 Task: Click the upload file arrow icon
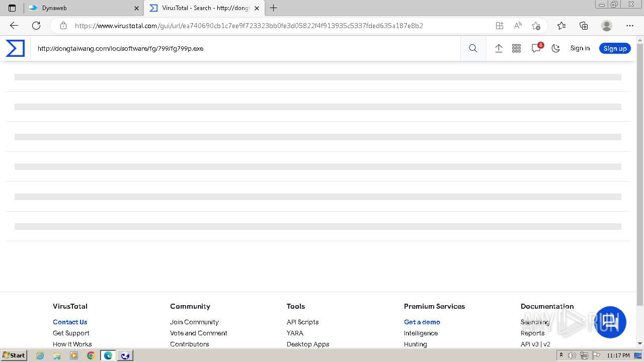pos(499,48)
